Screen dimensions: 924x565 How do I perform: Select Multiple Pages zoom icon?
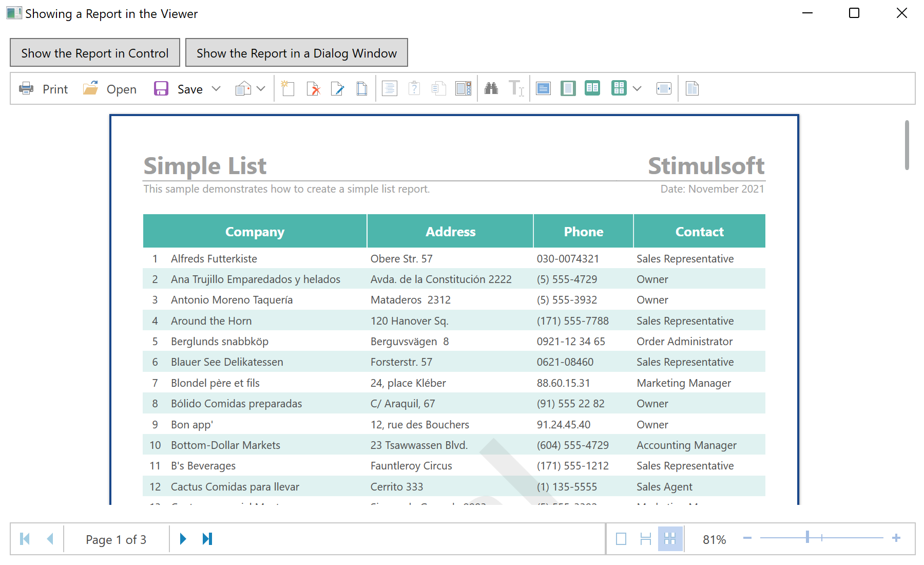click(x=619, y=89)
